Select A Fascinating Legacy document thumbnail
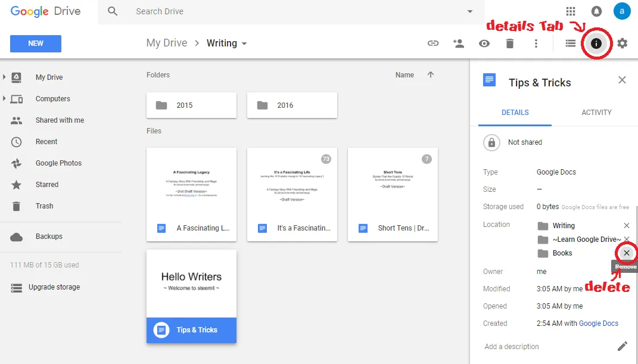The width and height of the screenshot is (638, 364). pos(191,195)
